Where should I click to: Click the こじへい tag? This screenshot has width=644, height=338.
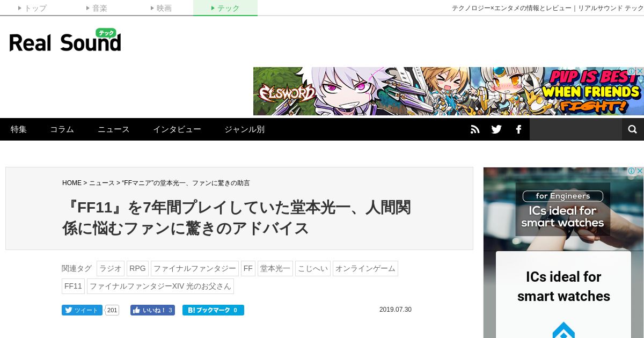click(x=313, y=268)
